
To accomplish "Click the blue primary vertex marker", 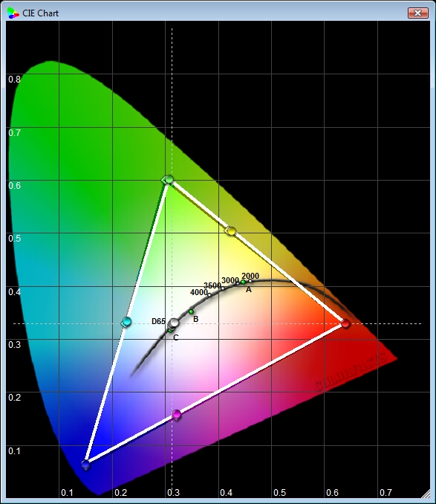I will (85, 465).
